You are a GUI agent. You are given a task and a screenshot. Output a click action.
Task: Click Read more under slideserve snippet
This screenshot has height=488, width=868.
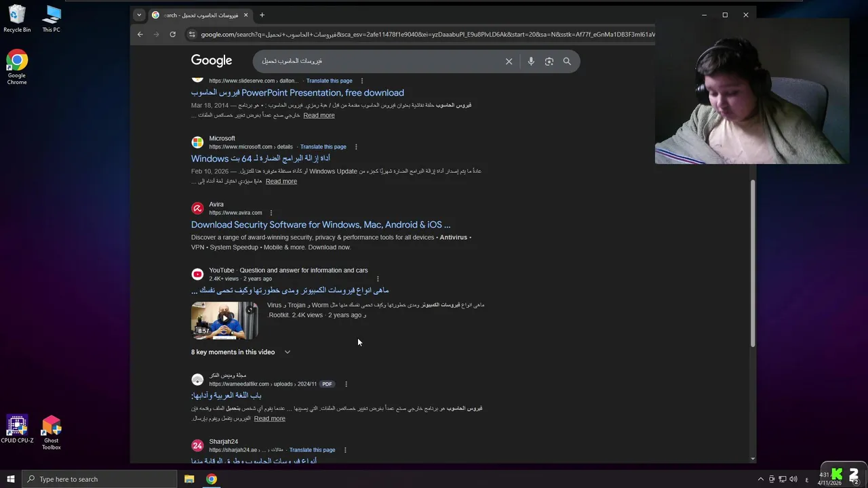[319, 115]
